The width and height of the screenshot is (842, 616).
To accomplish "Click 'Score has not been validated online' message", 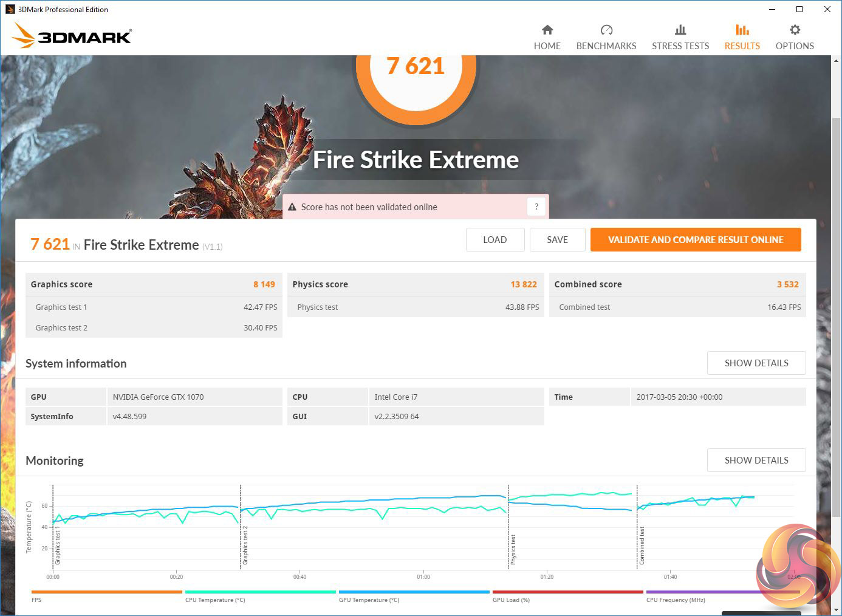I will pos(369,207).
